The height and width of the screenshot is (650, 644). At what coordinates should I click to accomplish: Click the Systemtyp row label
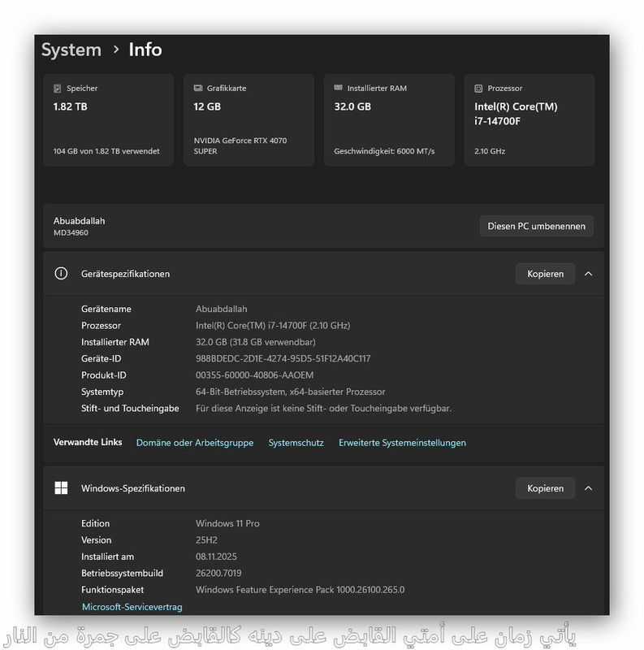click(x=102, y=392)
